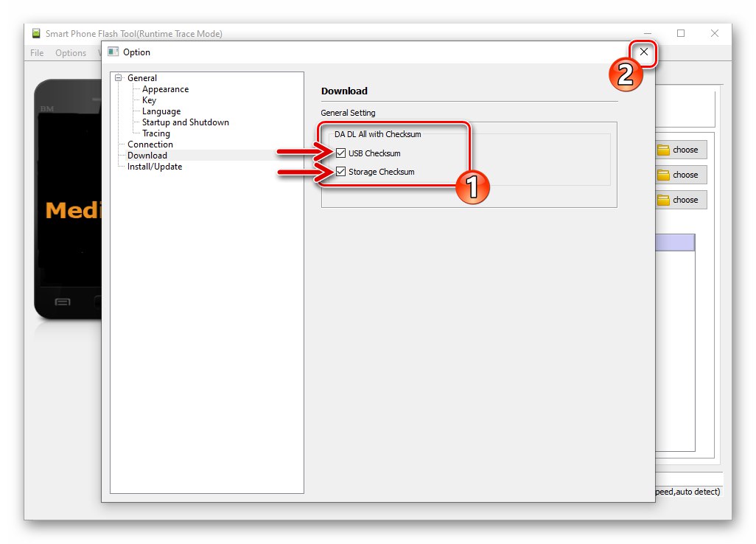Click the Download section heading

pyautogui.click(x=344, y=91)
